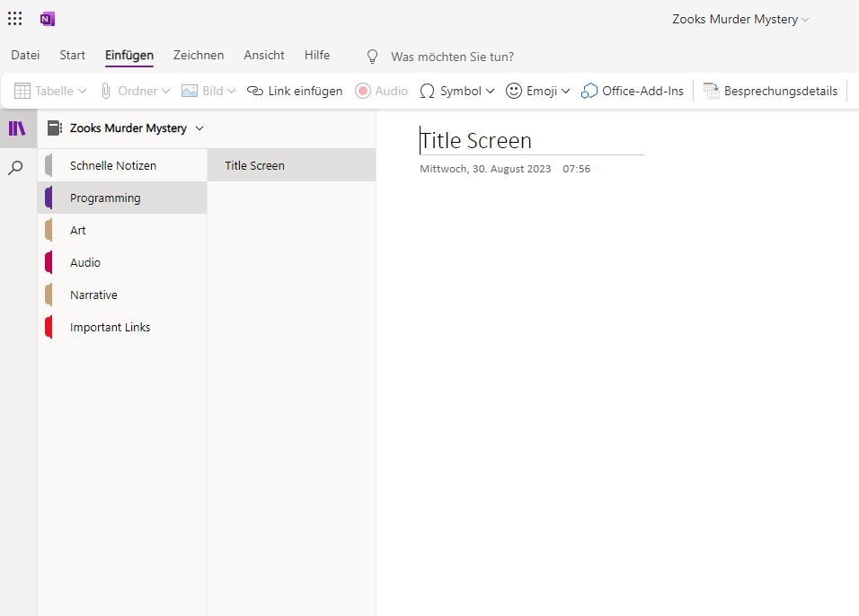Click the Title Screen page heading
Viewport: 859px width, 616px height.
coord(475,141)
